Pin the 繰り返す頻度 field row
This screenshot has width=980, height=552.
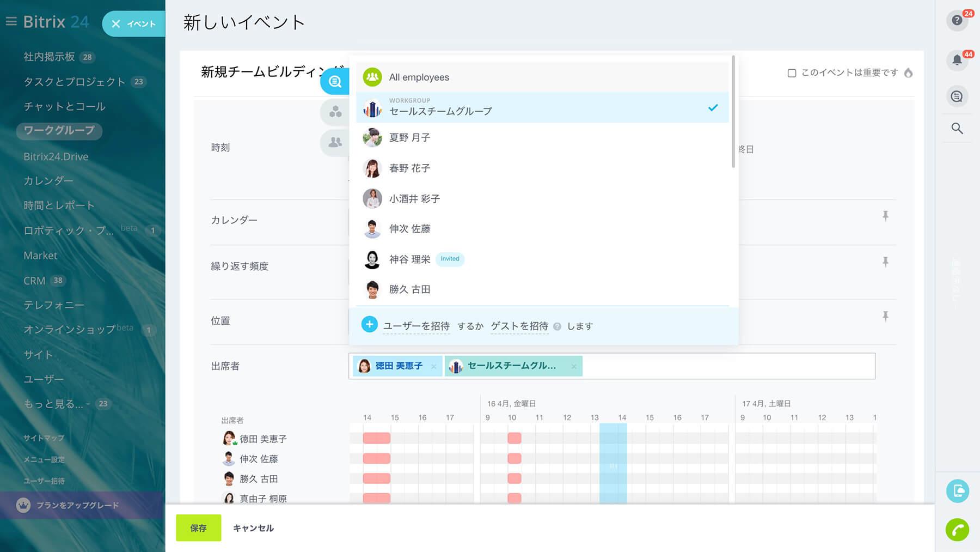(x=885, y=262)
